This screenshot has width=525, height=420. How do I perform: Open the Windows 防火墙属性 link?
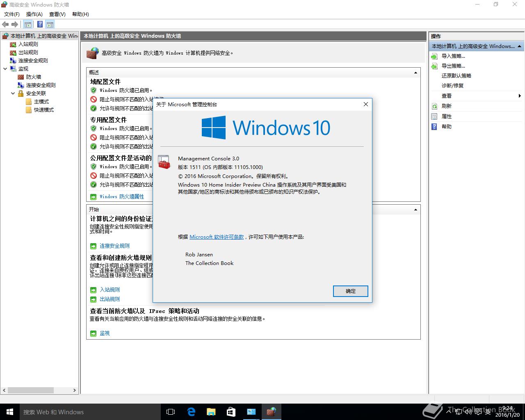122,197
